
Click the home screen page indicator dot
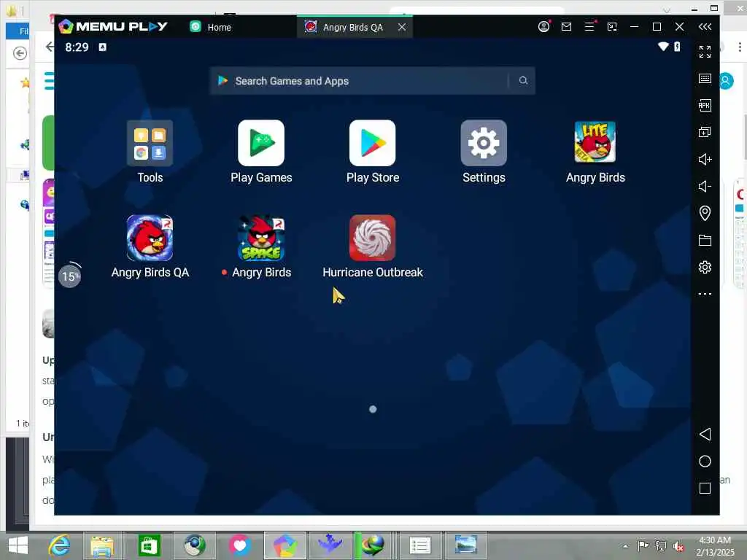[x=373, y=409]
